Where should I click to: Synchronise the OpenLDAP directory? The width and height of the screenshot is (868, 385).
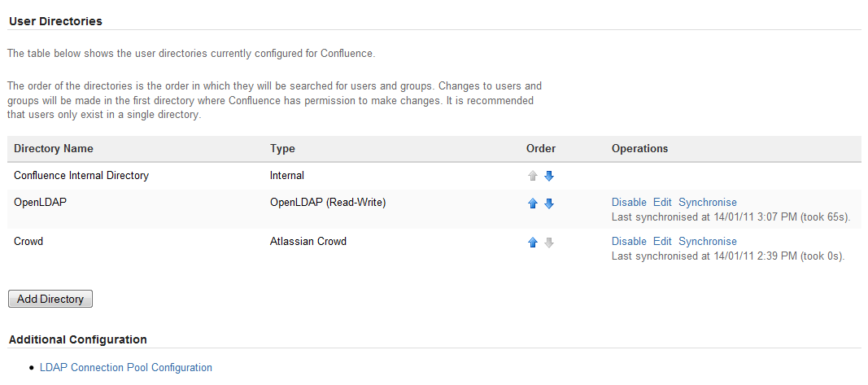pyautogui.click(x=708, y=203)
